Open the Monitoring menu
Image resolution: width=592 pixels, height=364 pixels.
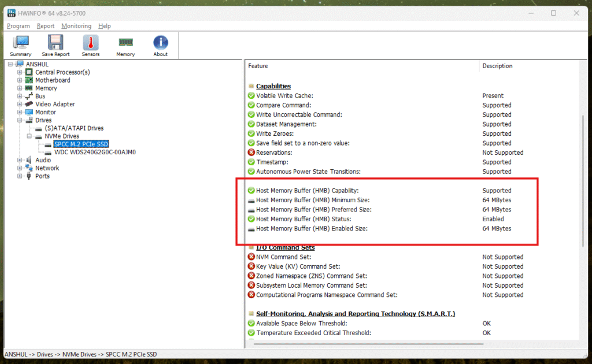[x=76, y=26]
